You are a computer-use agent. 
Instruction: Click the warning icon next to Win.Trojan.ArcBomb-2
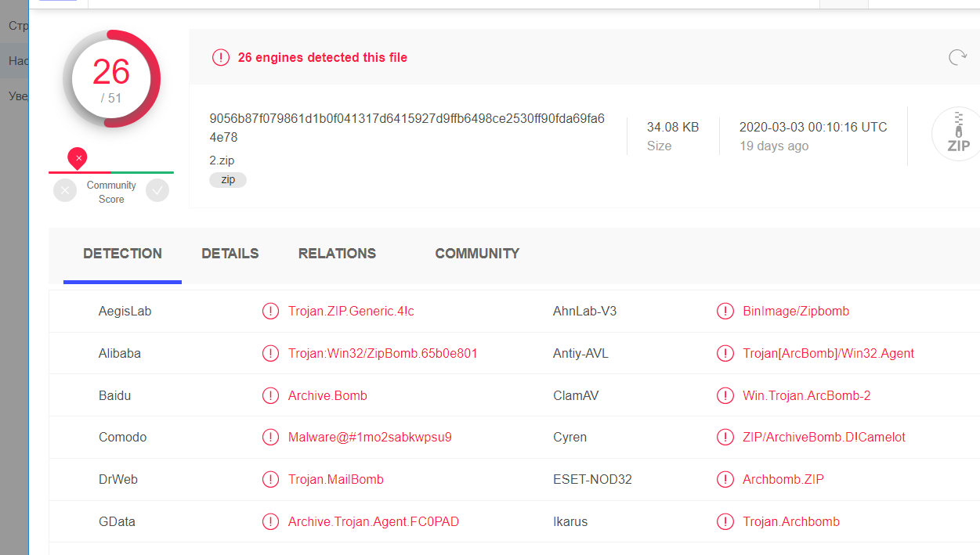pos(725,395)
